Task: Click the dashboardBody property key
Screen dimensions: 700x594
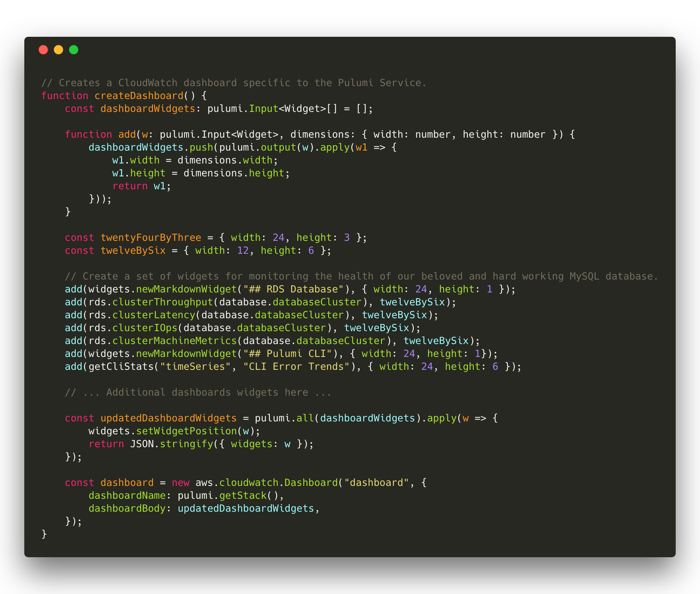Action: click(x=127, y=509)
